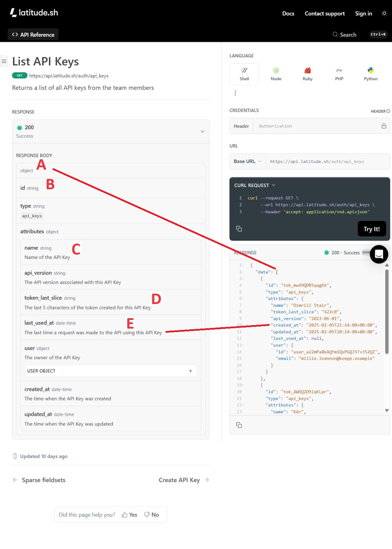Click the 'api_version' field name
392x549 pixels.
(38, 273)
